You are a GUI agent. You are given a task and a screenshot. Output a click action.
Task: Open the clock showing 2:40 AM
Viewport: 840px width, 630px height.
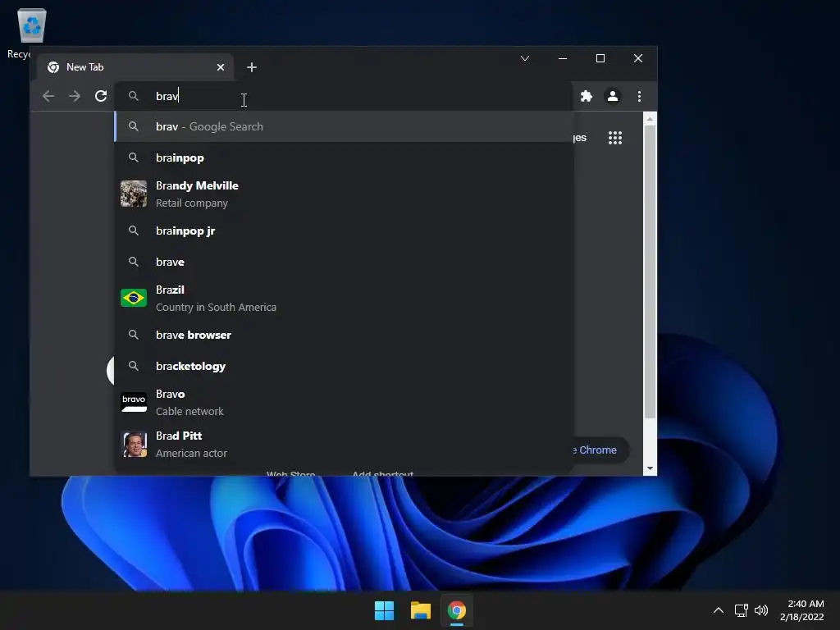pos(802,610)
